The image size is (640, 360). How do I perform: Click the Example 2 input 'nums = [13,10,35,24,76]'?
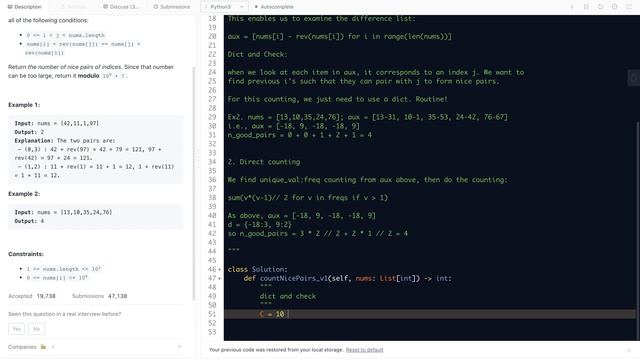[x=74, y=213]
